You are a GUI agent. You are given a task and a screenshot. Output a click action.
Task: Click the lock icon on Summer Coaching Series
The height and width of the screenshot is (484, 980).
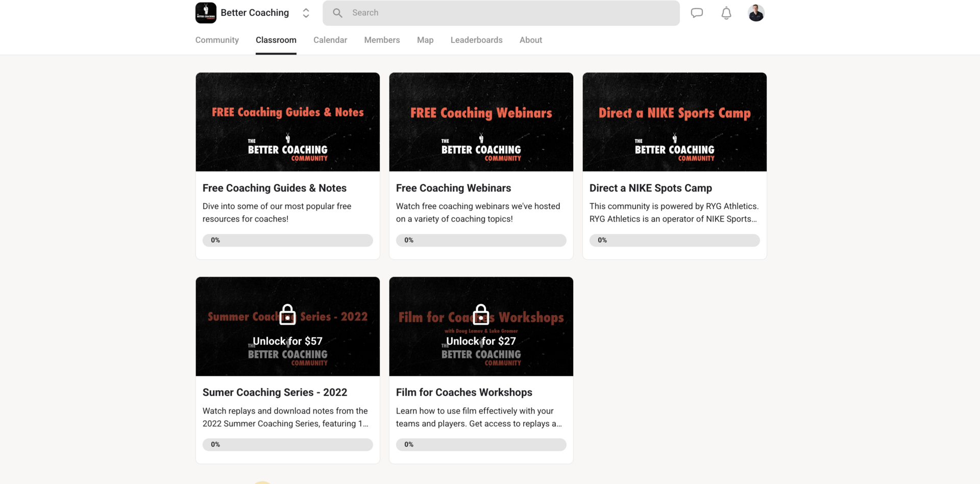coord(288,314)
